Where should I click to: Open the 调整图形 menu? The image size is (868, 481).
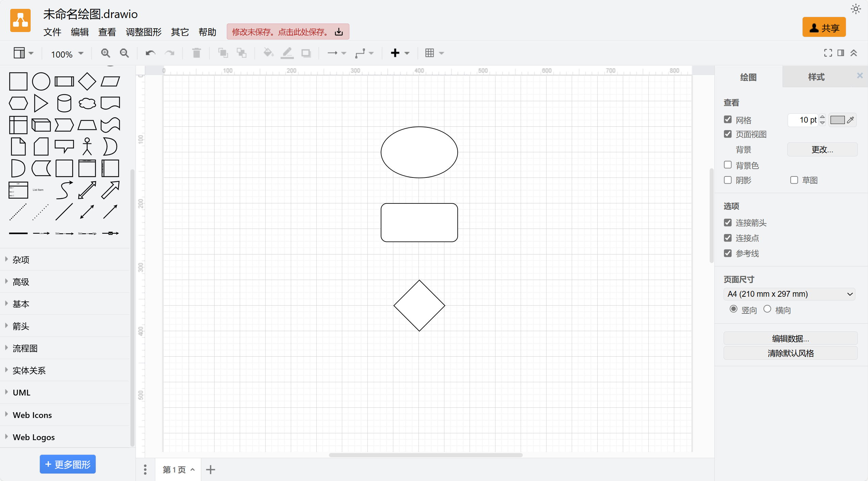pyautogui.click(x=143, y=32)
